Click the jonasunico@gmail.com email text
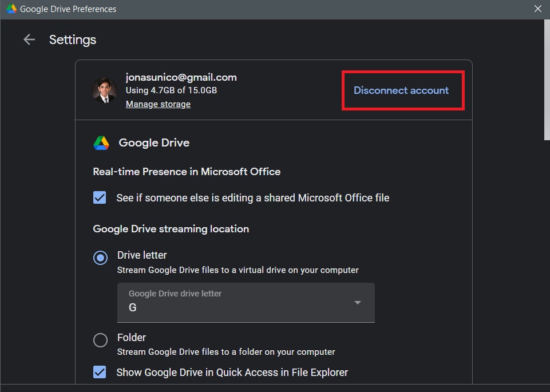Image resolution: width=550 pixels, height=392 pixels. [181, 77]
